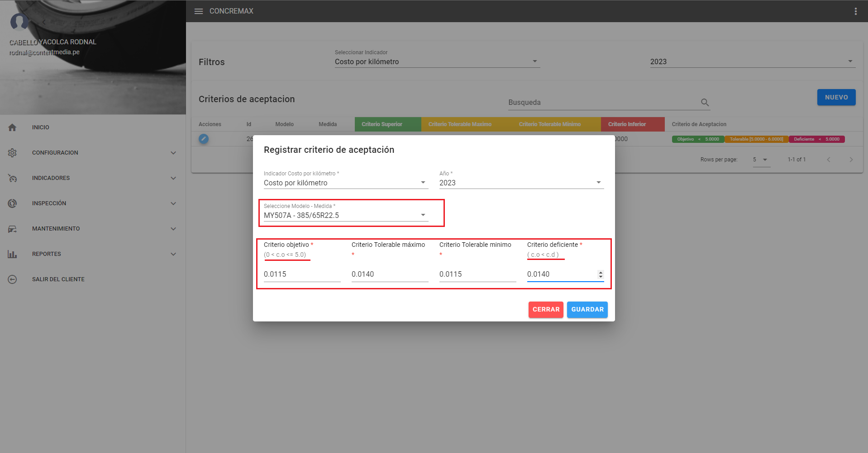This screenshot has height=453, width=868.
Task: Open the Seleccione Modelo - Medida dropdown
Action: (345, 215)
